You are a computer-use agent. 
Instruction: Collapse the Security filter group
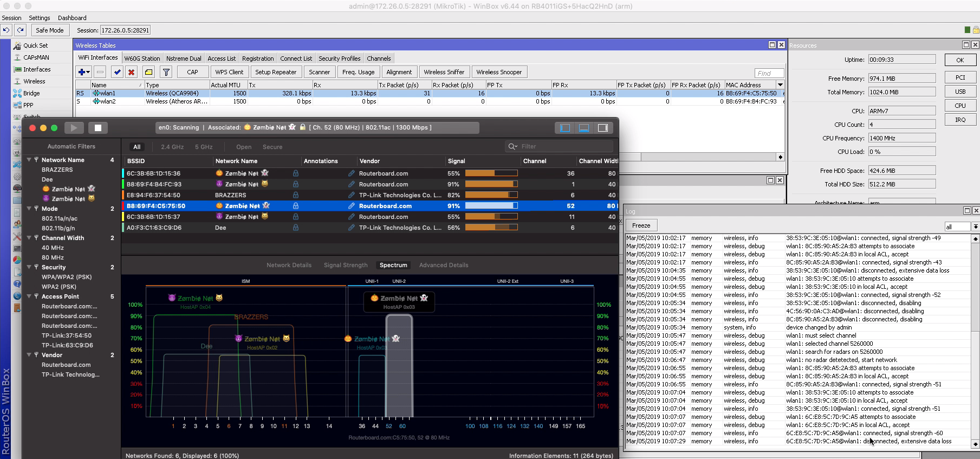[x=29, y=267]
